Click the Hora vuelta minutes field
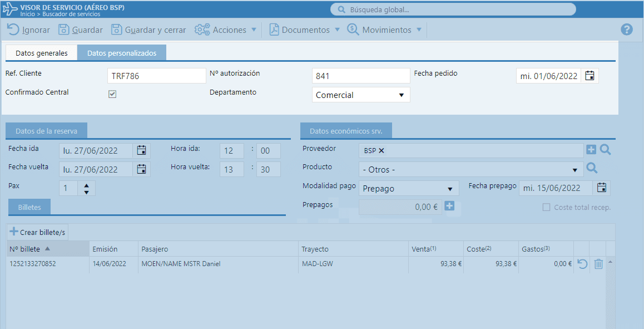 (269, 169)
